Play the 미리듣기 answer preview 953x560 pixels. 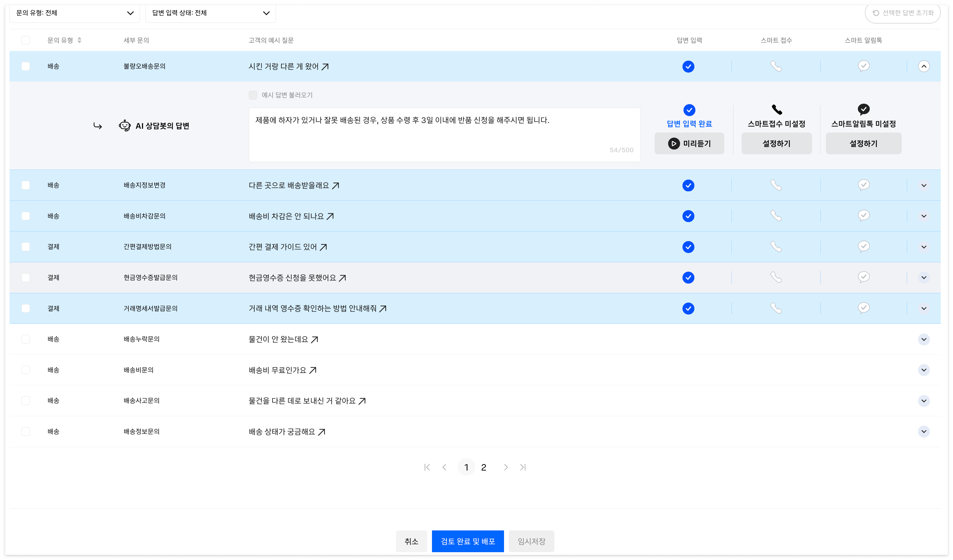[689, 143]
